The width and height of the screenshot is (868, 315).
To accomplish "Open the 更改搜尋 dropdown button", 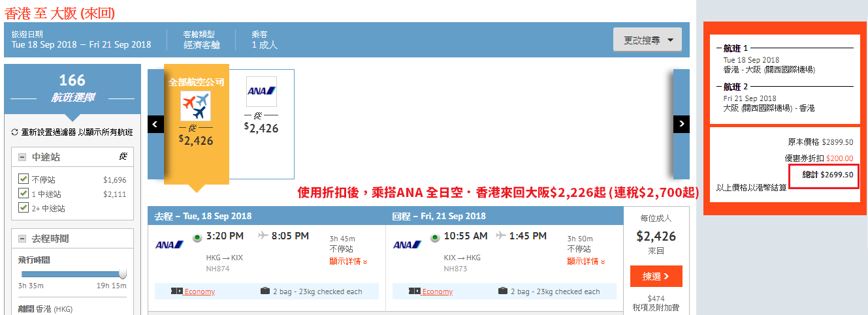I will point(647,40).
